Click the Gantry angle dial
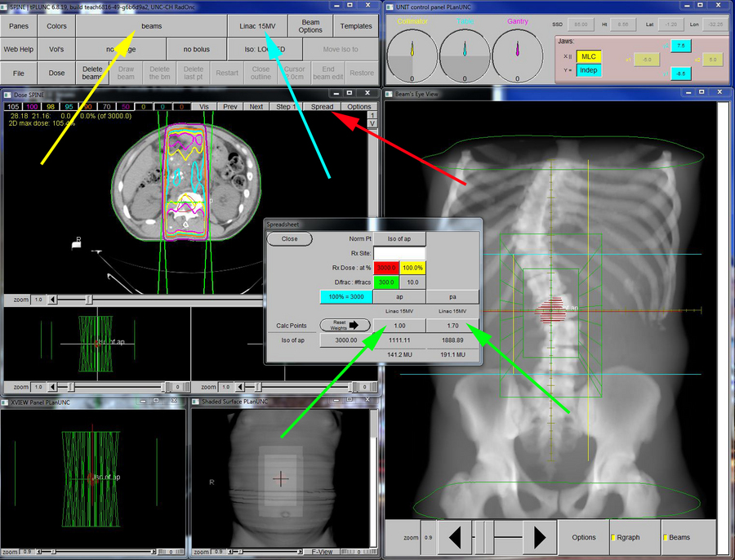 pyautogui.click(x=516, y=53)
